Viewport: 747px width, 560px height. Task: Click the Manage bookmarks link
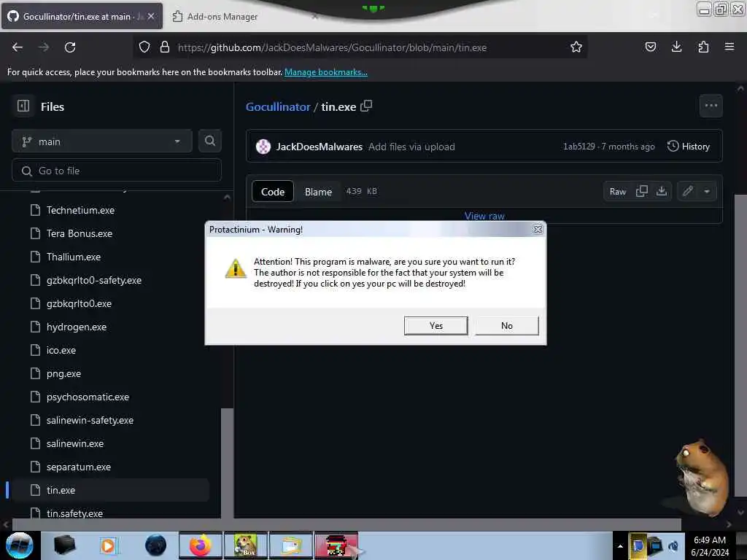[326, 72]
